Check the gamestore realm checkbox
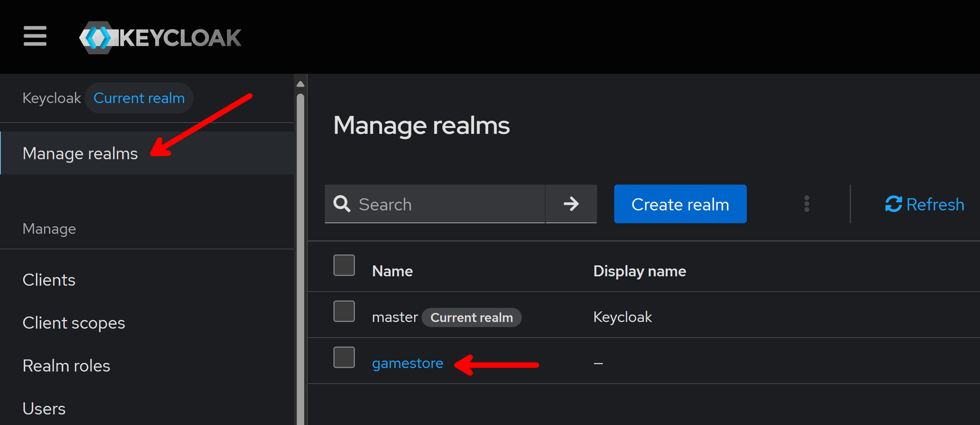980x425 pixels. click(x=344, y=358)
